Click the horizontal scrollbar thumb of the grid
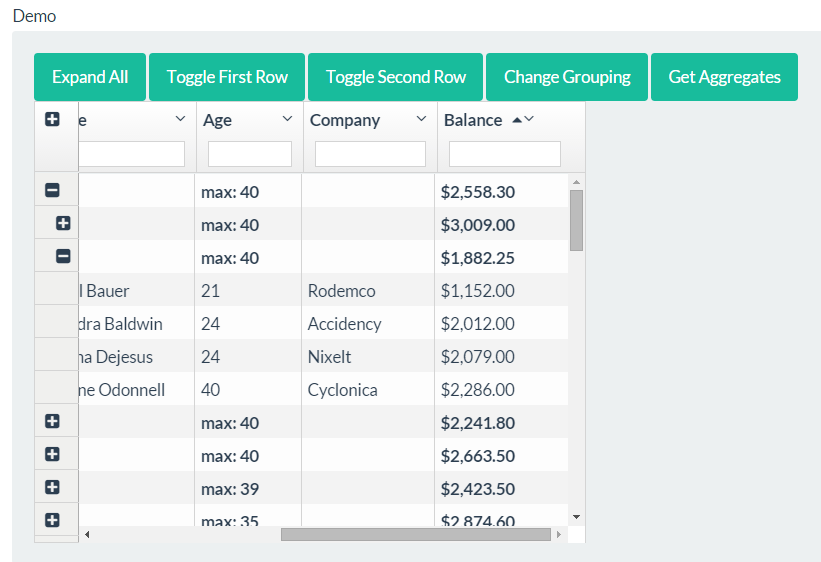This screenshot has height=562, width=821. (415, 534)
